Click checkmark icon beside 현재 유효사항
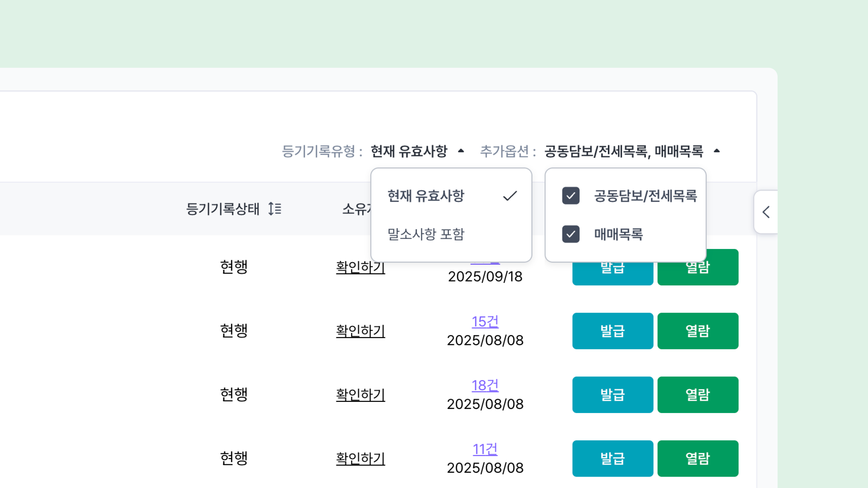The height and width of the screenshot is (488, 868). [x=510, y=196]
